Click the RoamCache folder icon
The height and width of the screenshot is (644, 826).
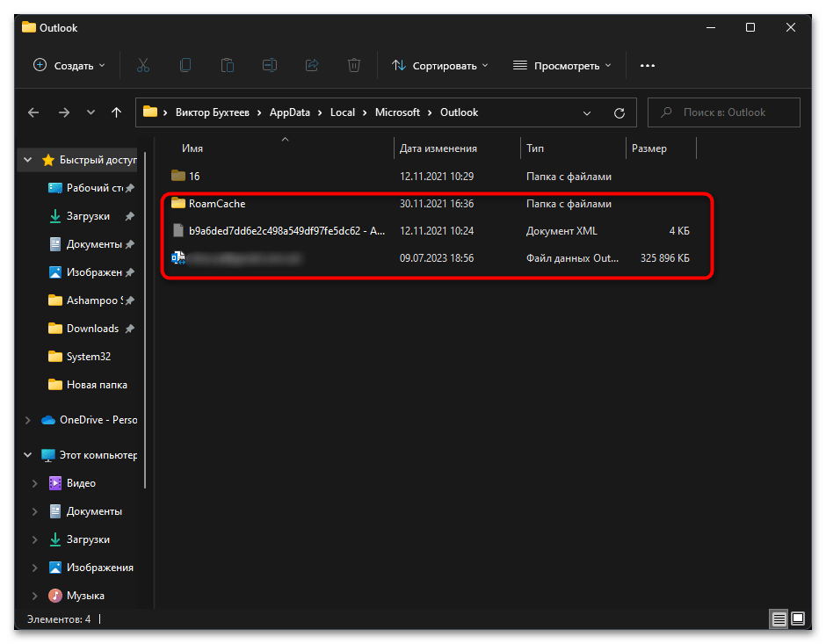pos(178,203)
